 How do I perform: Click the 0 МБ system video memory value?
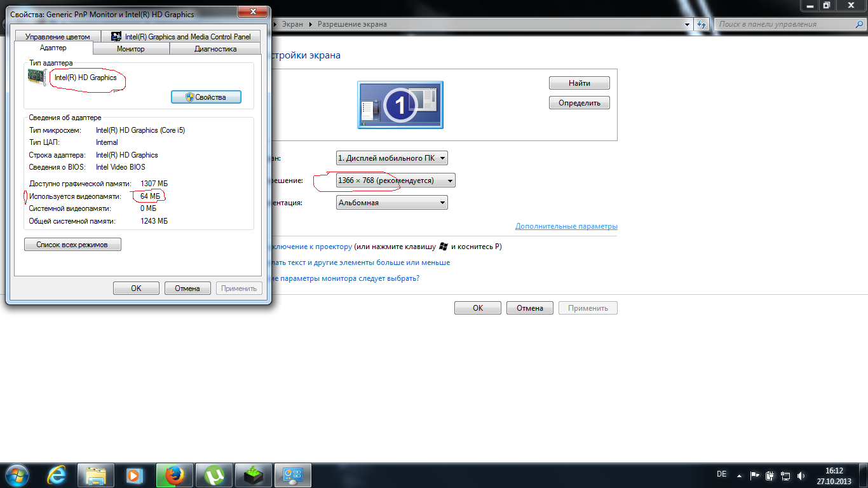[148, 208]
